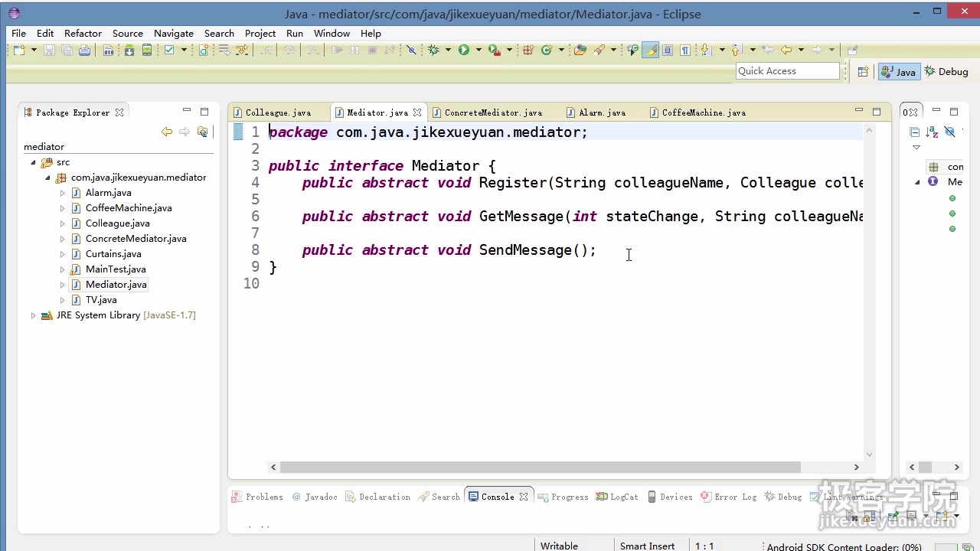Expand the Alarm.java tree arrow
Viewport: 980px width, 551px height.
63,193
